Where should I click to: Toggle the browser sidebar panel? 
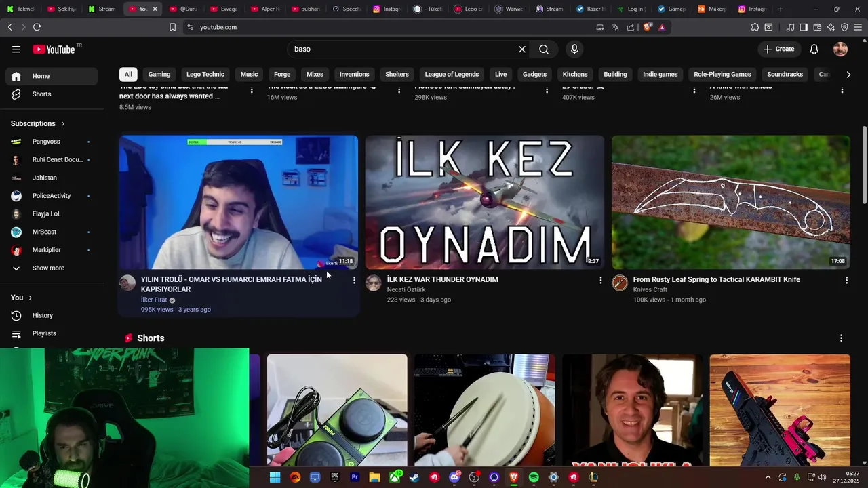(x=804, y=27)
